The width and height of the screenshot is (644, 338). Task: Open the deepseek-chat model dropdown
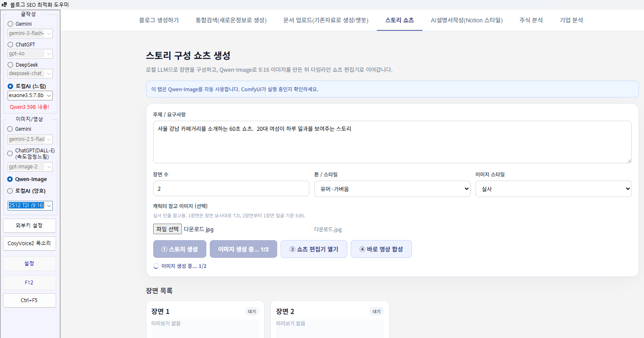(x=30, y=73)
